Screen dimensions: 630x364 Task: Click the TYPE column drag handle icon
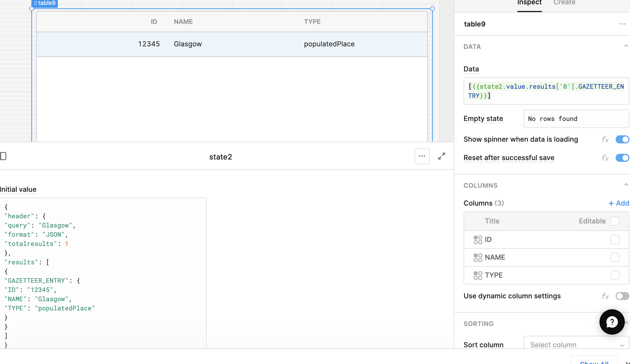point(478,275)
